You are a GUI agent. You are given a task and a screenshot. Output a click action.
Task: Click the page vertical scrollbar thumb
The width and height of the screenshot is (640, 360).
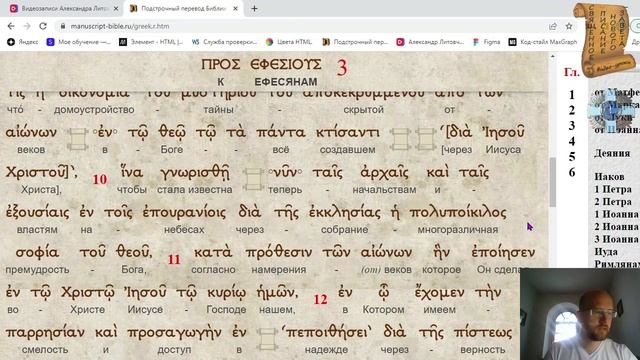[x=553, y=182]
